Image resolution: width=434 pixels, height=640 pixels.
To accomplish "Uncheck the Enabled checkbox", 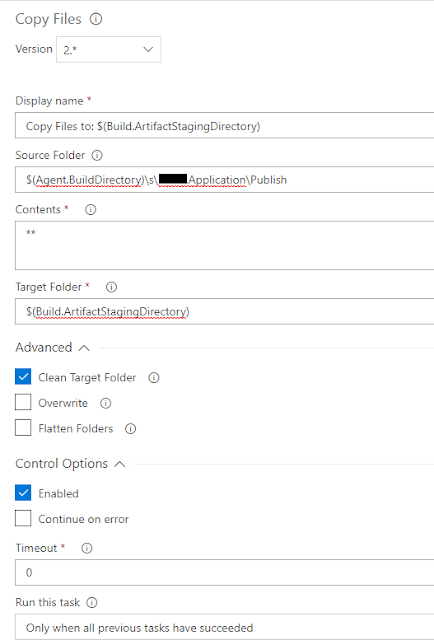I will 23,493.
